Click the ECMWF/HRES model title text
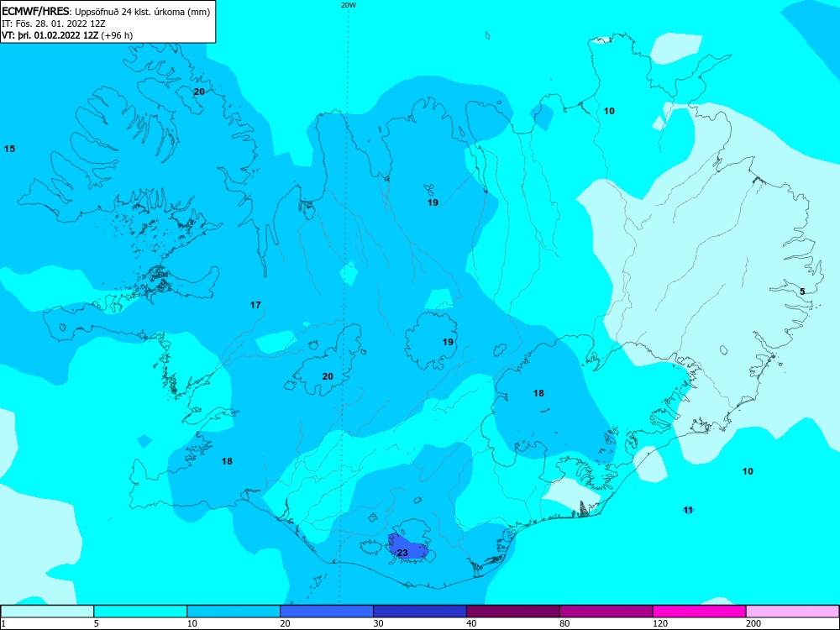840x630 pixels. pyautogui.click(x=36, y=11)
